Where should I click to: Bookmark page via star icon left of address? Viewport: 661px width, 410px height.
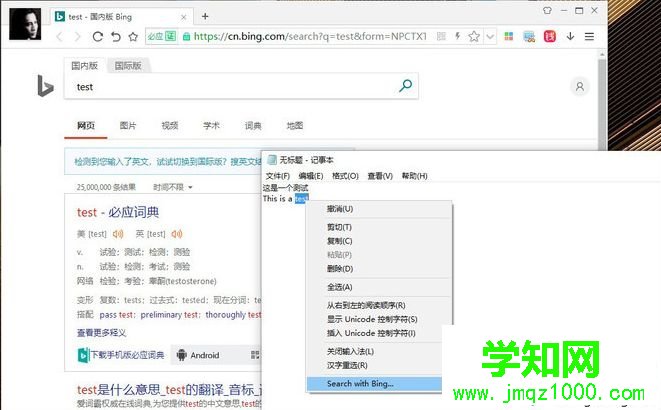click(133, 37)
